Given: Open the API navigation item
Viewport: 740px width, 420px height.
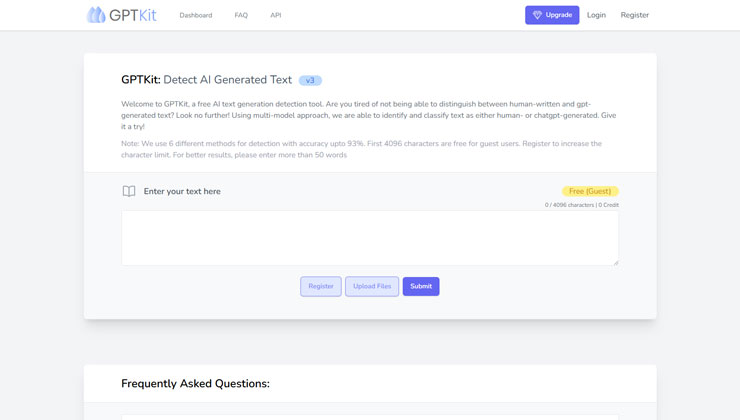Looking at the screenshot, I should point(276,15).
